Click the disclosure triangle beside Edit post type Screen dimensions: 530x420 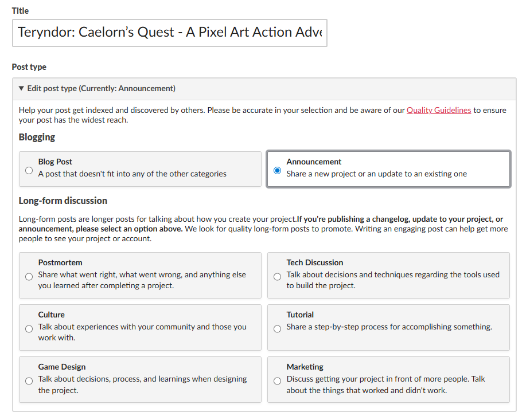click(22, 89)
